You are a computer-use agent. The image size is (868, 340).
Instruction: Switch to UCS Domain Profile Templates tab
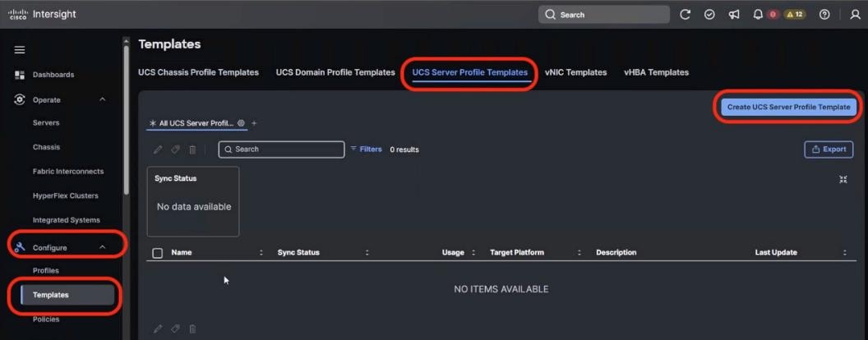point(335,72)
